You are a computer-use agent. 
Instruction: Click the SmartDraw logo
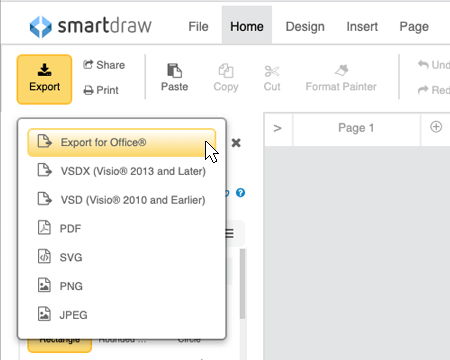[90, 26]
